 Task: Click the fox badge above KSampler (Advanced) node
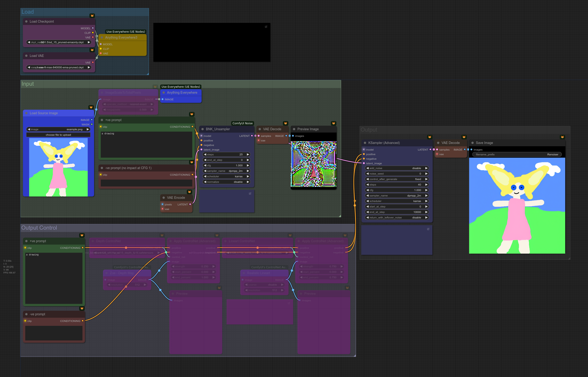coord(429,137)
